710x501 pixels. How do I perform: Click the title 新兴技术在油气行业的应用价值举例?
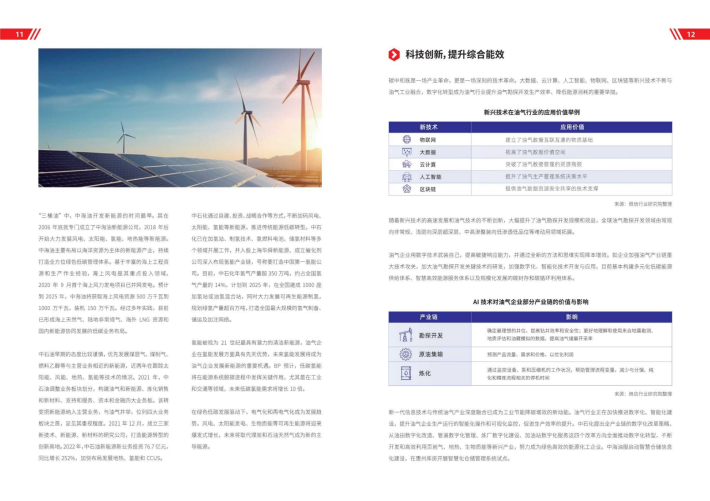pos(531,113)
